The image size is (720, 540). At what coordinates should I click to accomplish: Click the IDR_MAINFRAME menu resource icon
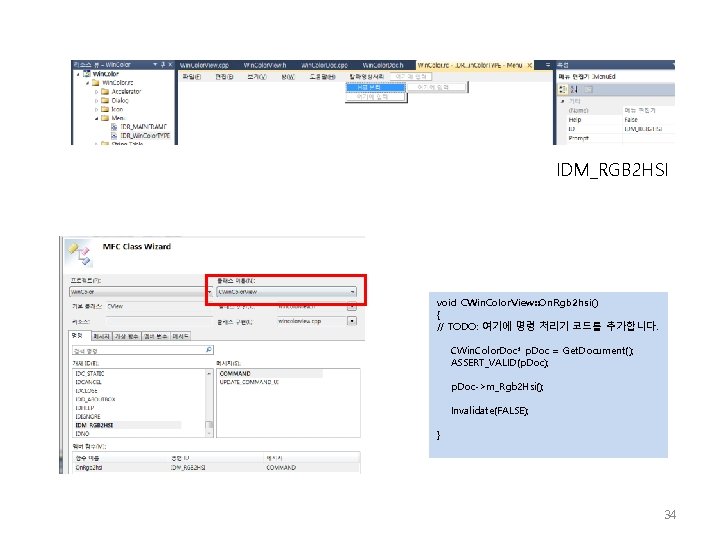pyautogui.click(x=114, y=127)
